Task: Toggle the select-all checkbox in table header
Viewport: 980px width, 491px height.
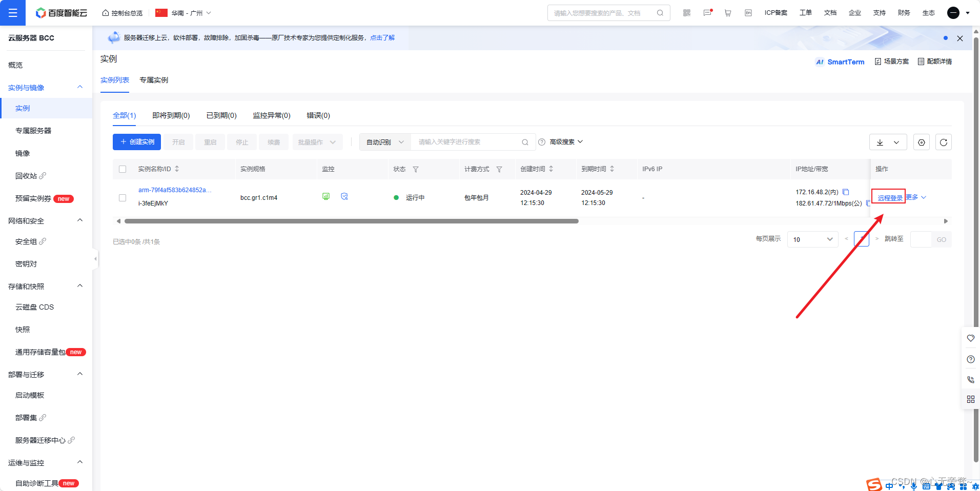Action: pos(122,169)
